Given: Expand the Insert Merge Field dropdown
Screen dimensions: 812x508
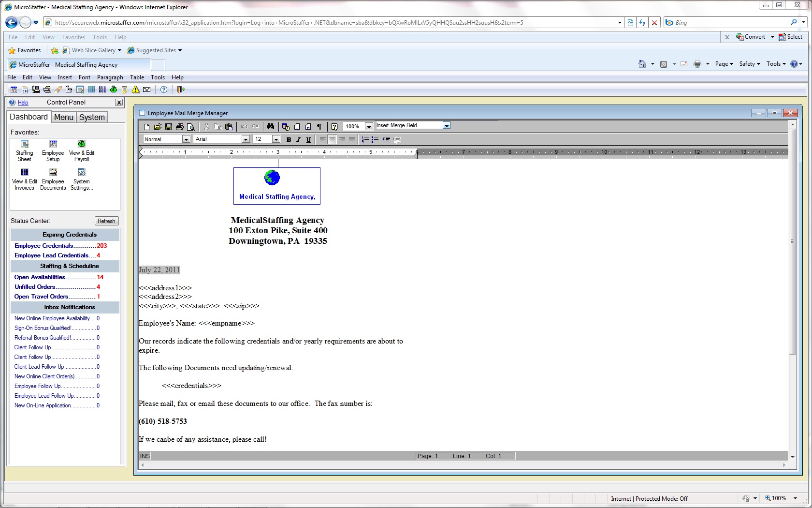Looking at the screenshot, I should pos(447,126).
